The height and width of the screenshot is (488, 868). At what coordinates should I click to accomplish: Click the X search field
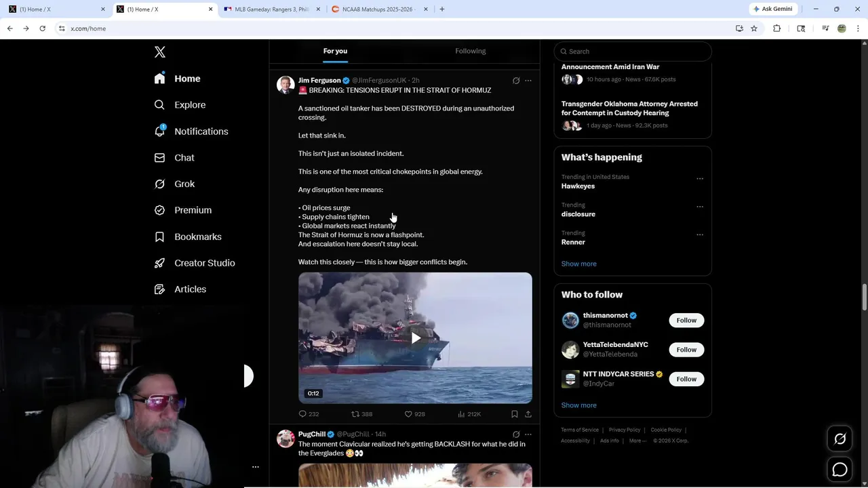(x=633, y=52)
